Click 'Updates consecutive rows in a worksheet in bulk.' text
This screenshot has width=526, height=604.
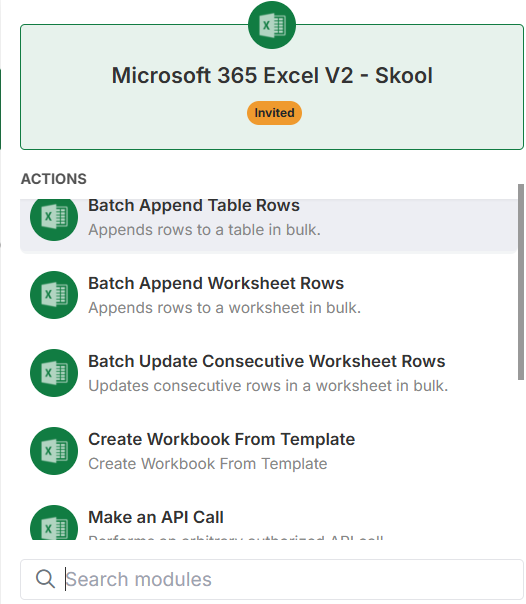268,386
